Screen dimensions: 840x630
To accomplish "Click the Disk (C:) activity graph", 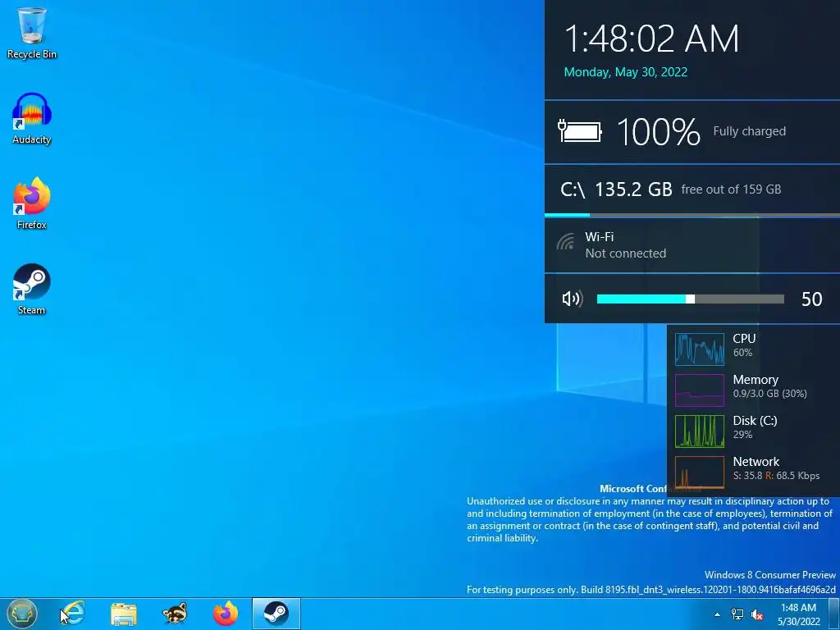I will [700, 431].
